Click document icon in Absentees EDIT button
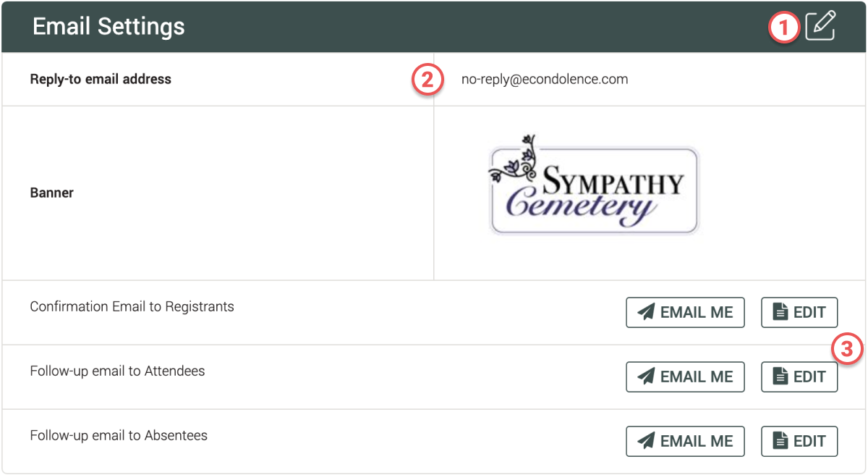The width and height of the screenshot is (868, 475). coord(780,441)
